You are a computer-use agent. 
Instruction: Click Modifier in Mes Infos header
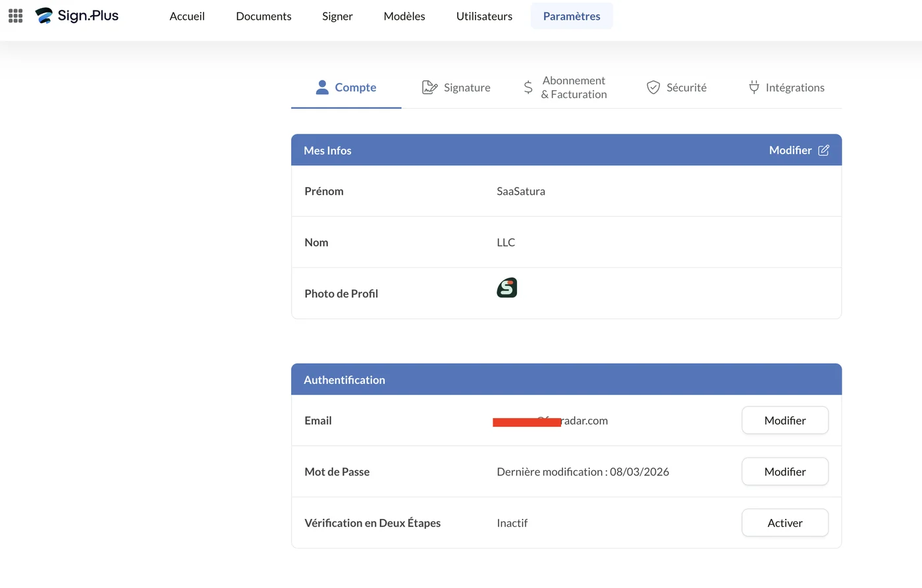click(x=790, y=150)
